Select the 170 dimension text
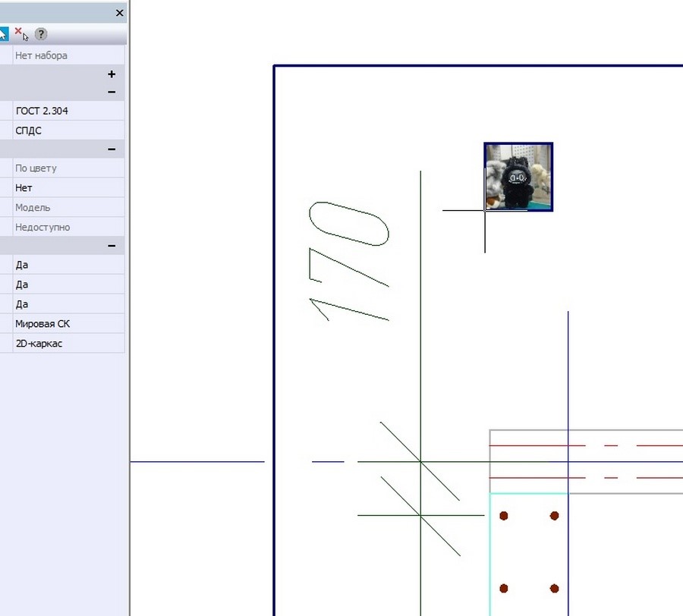The image size is (683, 616). [350, 262]
